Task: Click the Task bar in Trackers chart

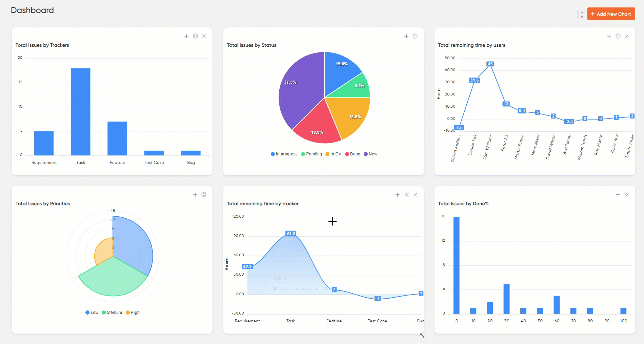Action: (81, 112)
